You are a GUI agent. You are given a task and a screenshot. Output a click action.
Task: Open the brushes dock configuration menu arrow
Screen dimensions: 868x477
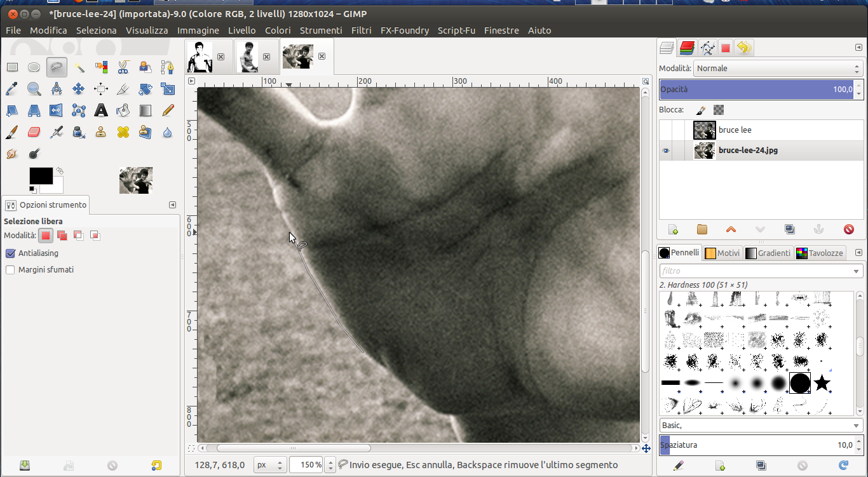[x=859, y=252]
